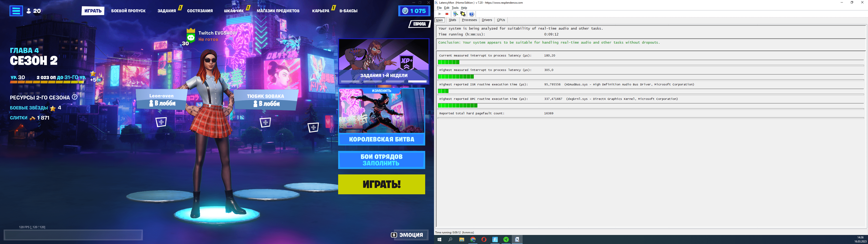Click the gold bars icon next to СЛИТКИ
This screenshot has width=868, height=244.
32,118
